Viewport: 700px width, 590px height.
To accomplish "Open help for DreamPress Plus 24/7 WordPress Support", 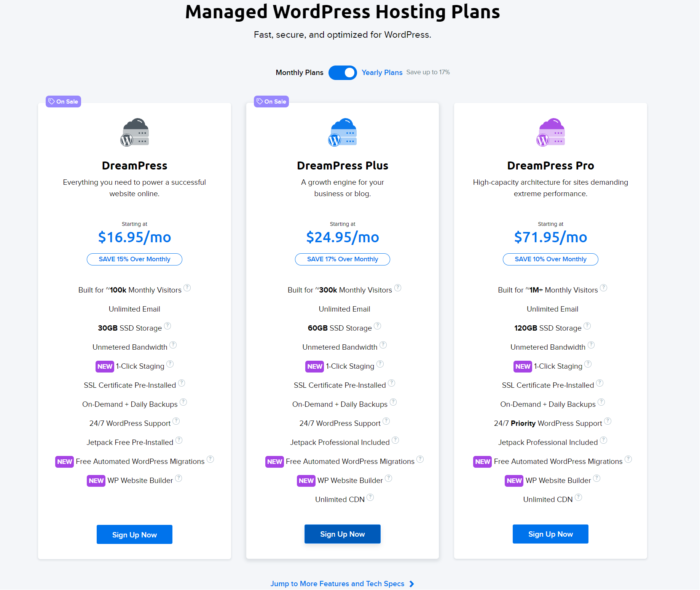I will click(386, 421).
